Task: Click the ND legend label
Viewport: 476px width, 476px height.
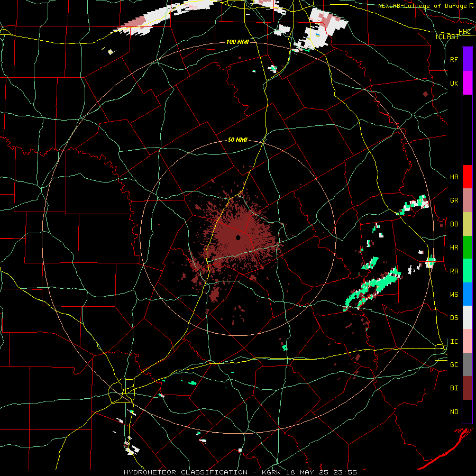Action: (x=454, y=412)
